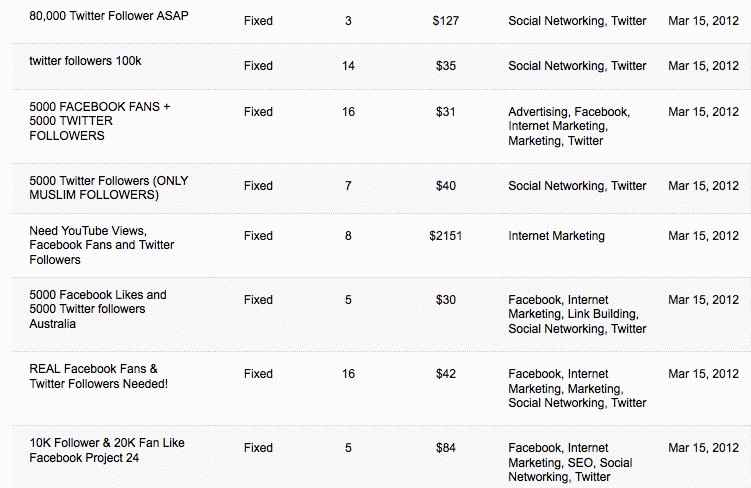Image resolution: width=751 pixels, height=488 pixels.
Task: Click the $2151 budget amount
Action: pos(445,236)
